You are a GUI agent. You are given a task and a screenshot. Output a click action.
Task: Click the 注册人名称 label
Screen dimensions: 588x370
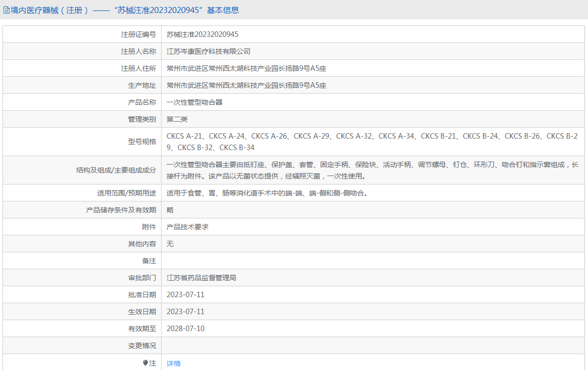pyautogui.click(x=138, y=51)
